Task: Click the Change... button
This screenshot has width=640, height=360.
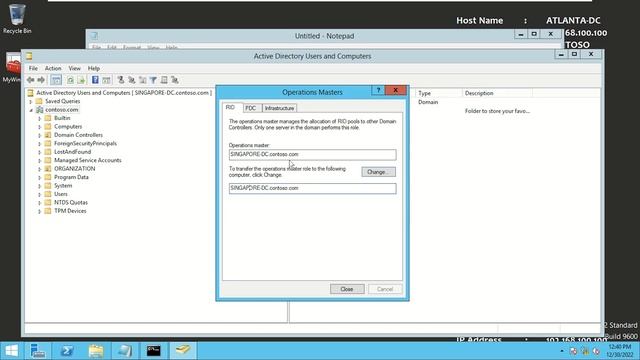Action: click(378, 172)
